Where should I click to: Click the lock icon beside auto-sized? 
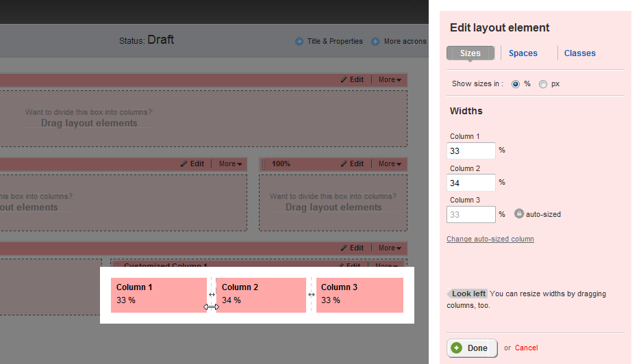click(x=519, y=214)
